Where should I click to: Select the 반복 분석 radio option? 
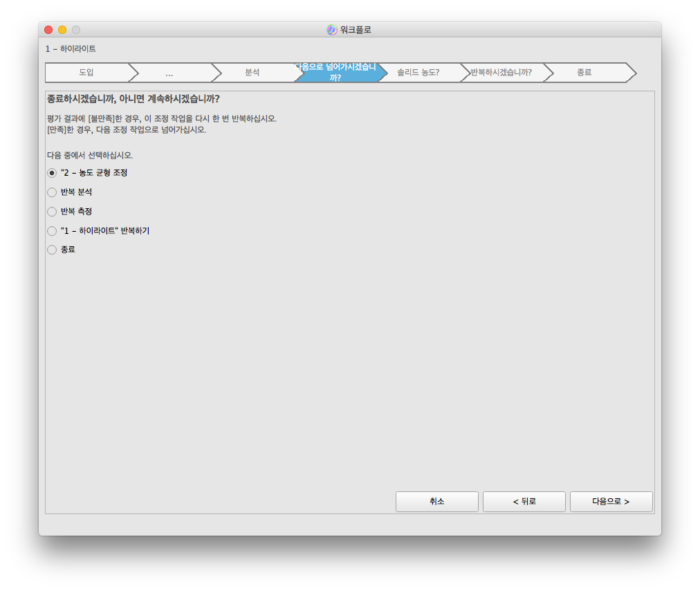[52, 192]
